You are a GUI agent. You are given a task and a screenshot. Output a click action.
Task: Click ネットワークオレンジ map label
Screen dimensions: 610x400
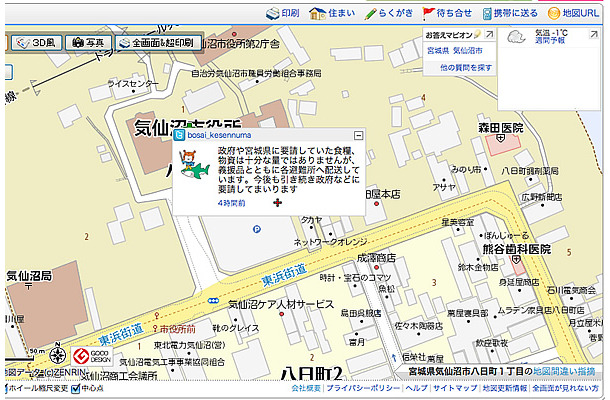point(330,242)
